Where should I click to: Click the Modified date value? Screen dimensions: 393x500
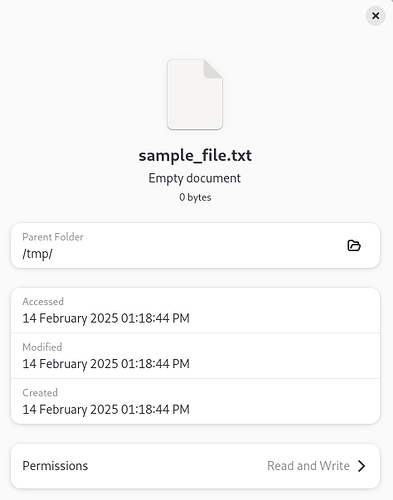[x=106, y=364]
